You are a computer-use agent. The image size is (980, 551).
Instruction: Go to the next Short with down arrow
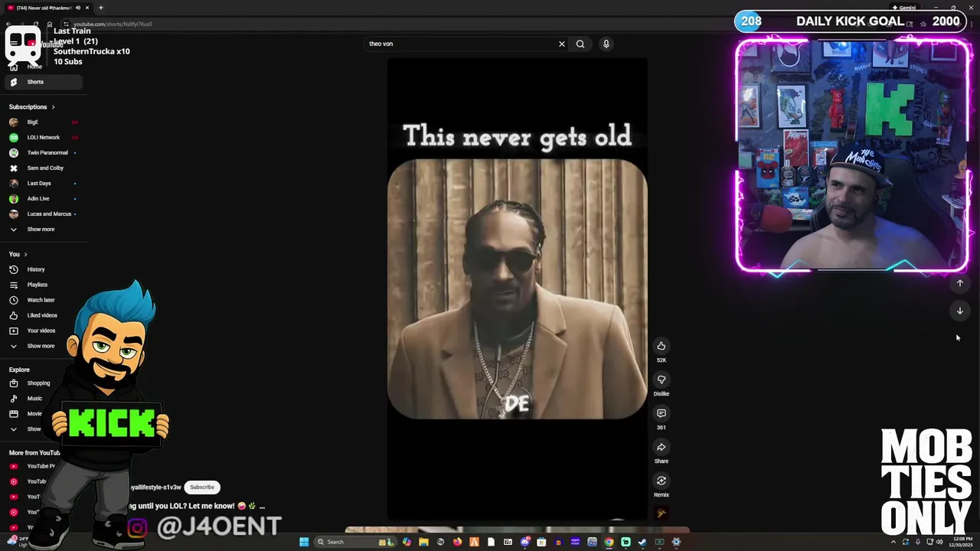point(960,311)
